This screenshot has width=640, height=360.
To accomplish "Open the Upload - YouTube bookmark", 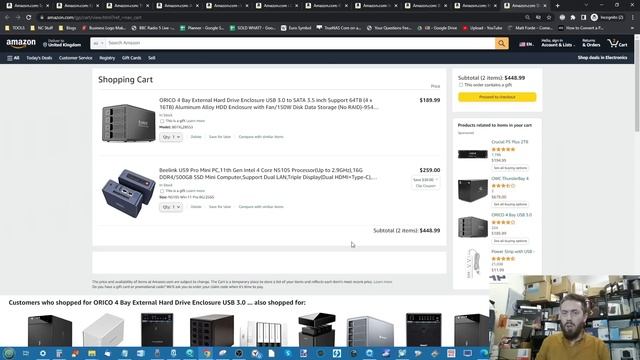I will 482,28.
